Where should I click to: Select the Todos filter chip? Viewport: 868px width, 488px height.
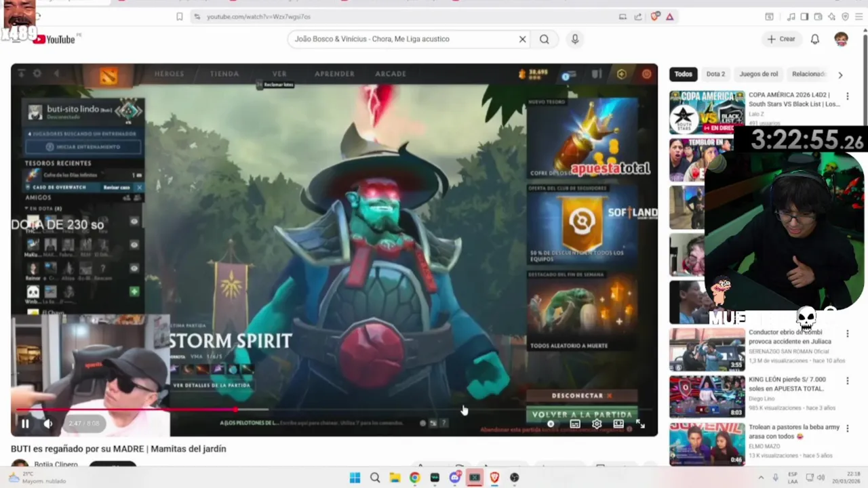[684, 74]
